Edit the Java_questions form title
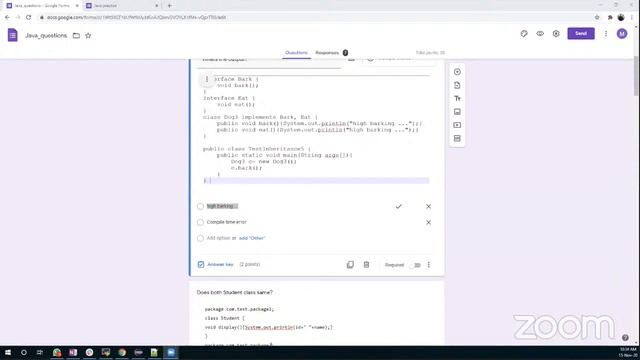 (46, 36)
